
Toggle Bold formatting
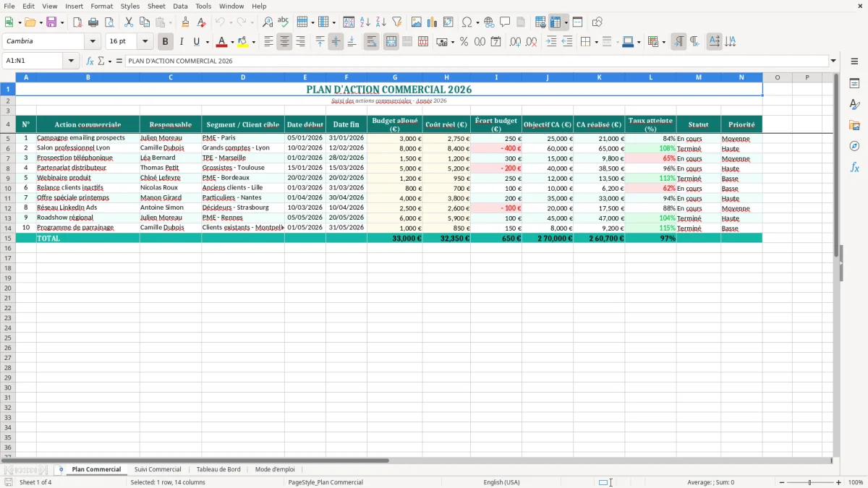165,42
